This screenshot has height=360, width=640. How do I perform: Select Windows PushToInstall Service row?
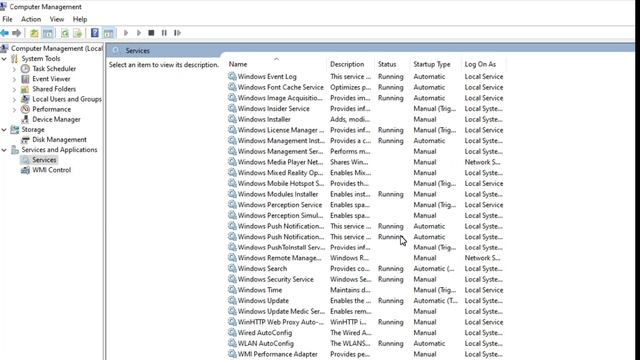pos(366,247)
